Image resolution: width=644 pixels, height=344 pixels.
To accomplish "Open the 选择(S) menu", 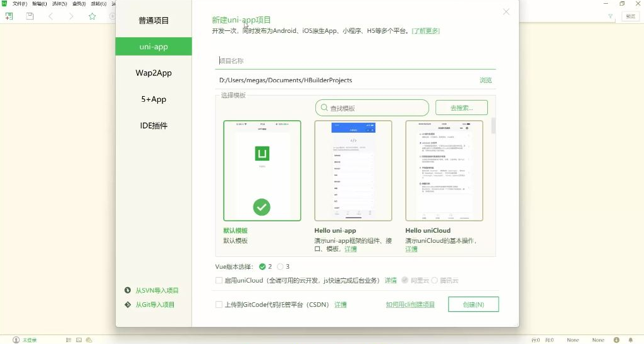I will coord(59,4).
